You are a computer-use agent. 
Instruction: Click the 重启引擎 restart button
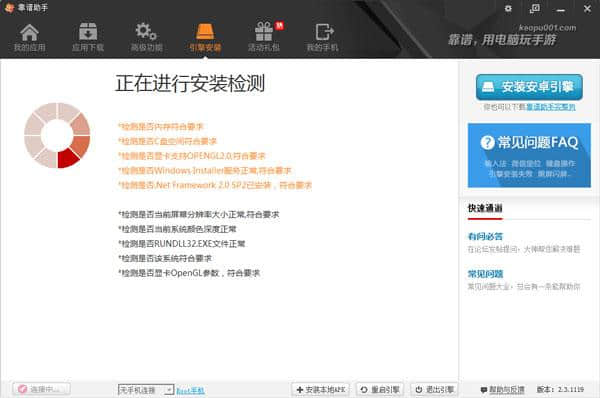[380, 390]
